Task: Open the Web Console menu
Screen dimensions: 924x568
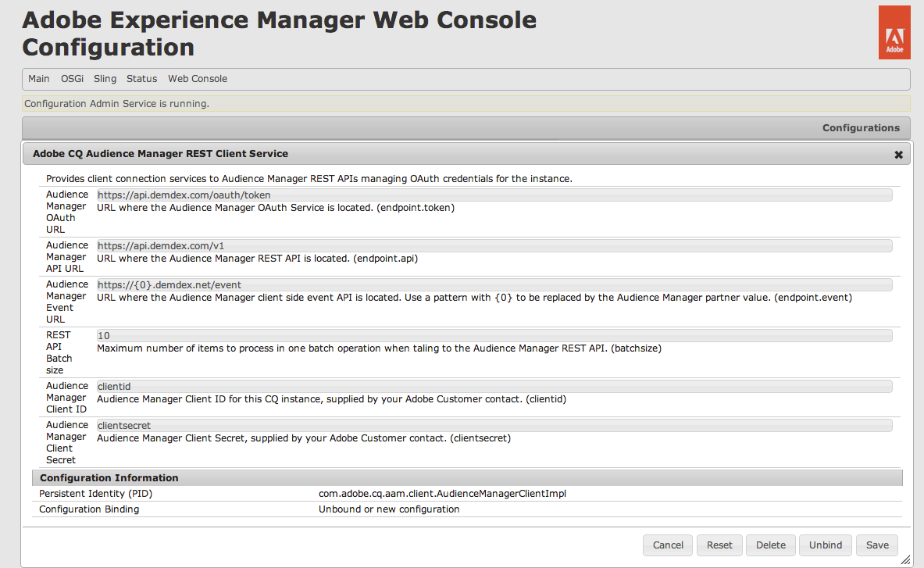Action: 197,78
